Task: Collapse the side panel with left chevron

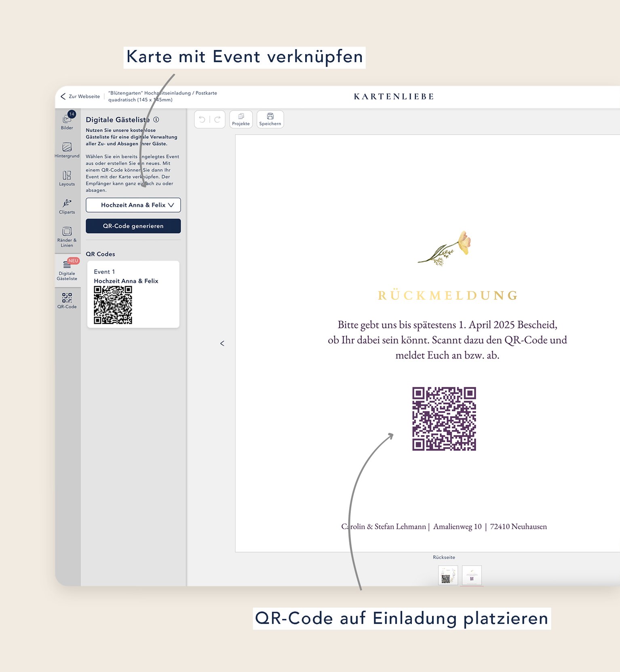Action: coord(222,343)
